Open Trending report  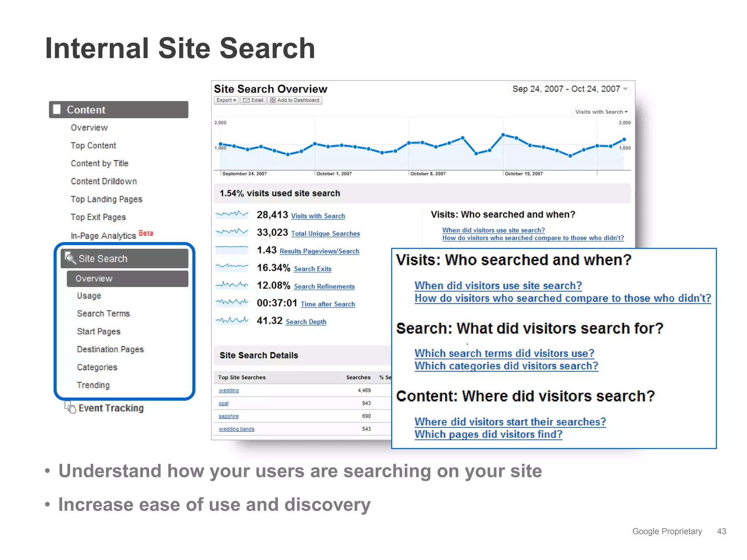pos(93,385)
